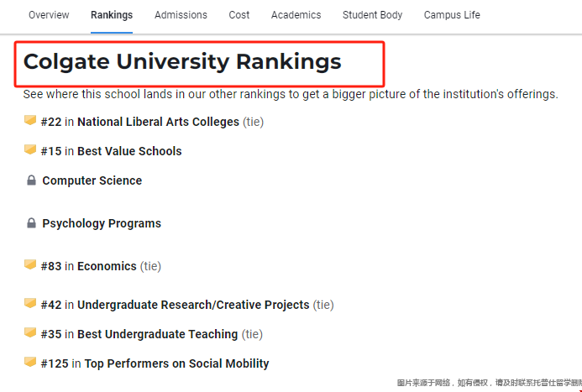Open the Economics ranking link

(107, 266)
